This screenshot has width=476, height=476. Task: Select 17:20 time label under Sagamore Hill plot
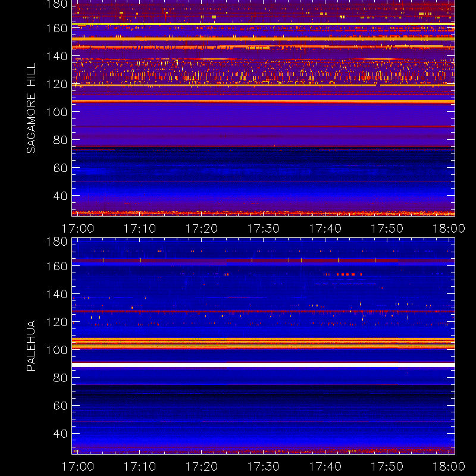[x=202, y=228]
